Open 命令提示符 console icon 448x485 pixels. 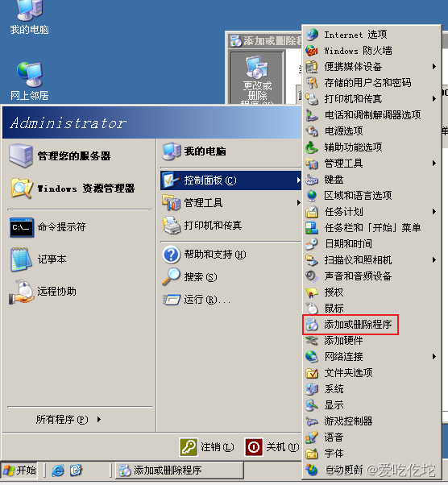(21, 227)
